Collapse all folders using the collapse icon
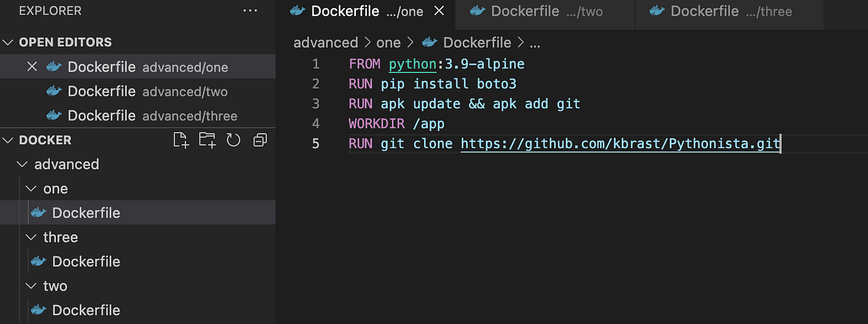 260,140
